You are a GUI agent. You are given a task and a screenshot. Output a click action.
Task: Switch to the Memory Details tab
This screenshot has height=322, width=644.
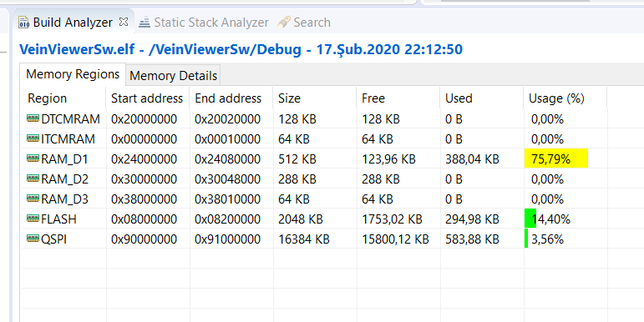pyautogui.click(x=174, y=76)
